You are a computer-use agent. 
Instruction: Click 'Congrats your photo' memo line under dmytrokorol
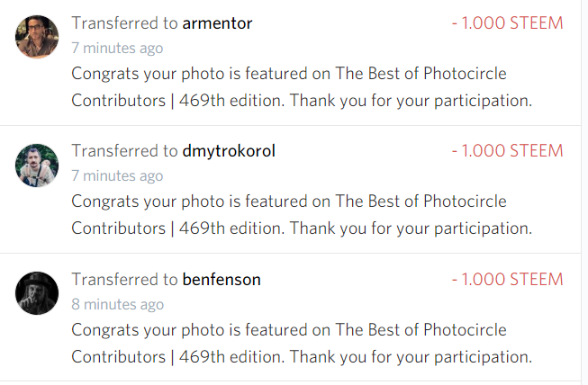pyautogui.click(x=288, y=201)
